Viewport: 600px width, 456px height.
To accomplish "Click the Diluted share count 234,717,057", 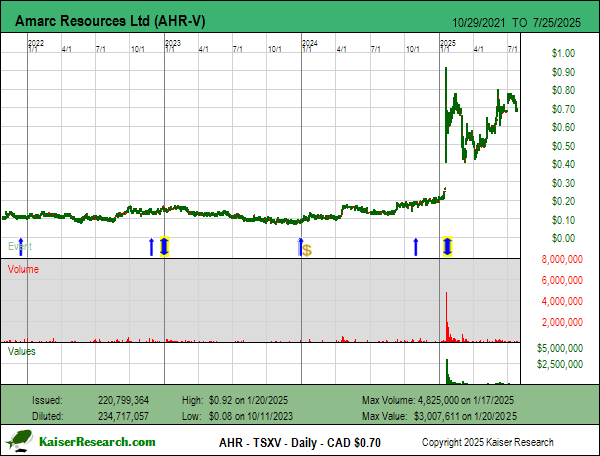I will 123,416.
